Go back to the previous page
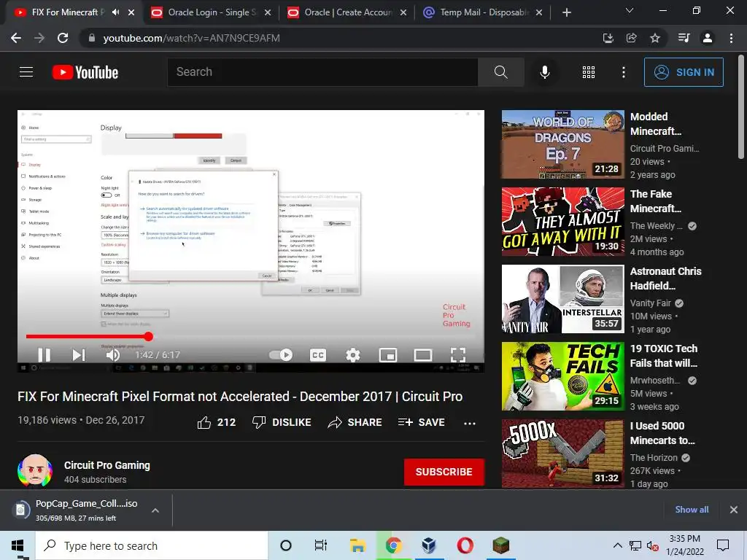 (x=16, y=38)
